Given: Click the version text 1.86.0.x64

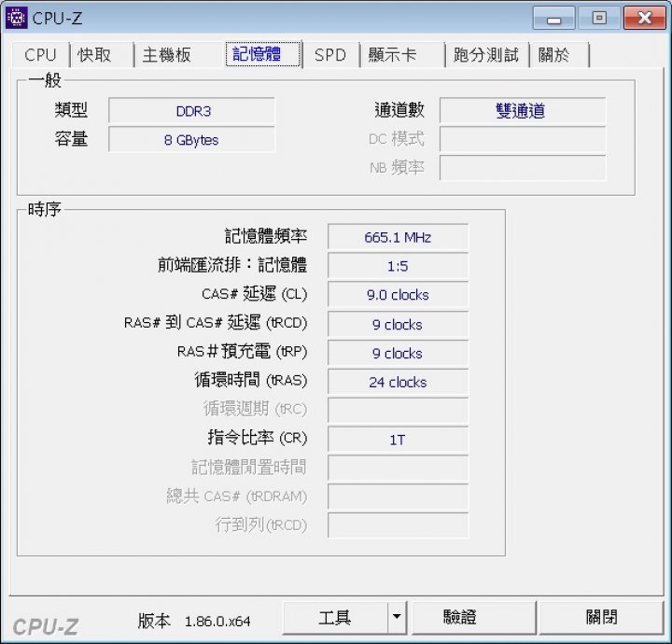Looking at the screenshot, I should (217, 622).
